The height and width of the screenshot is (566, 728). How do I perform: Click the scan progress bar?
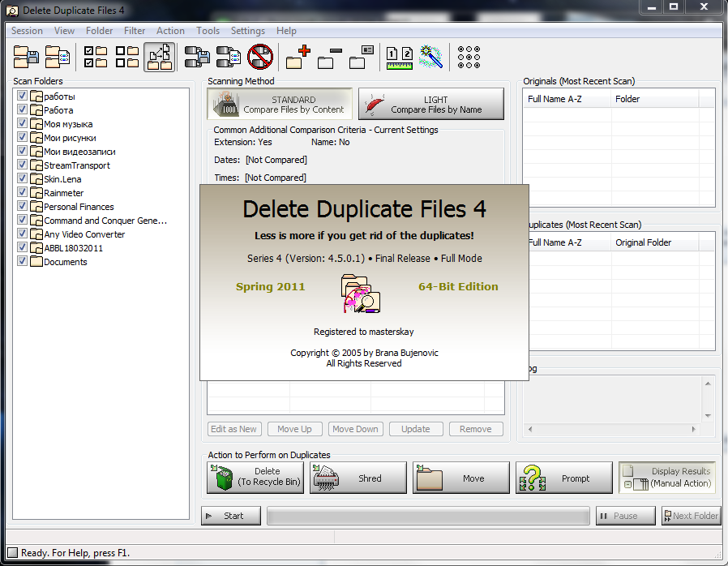428,516
